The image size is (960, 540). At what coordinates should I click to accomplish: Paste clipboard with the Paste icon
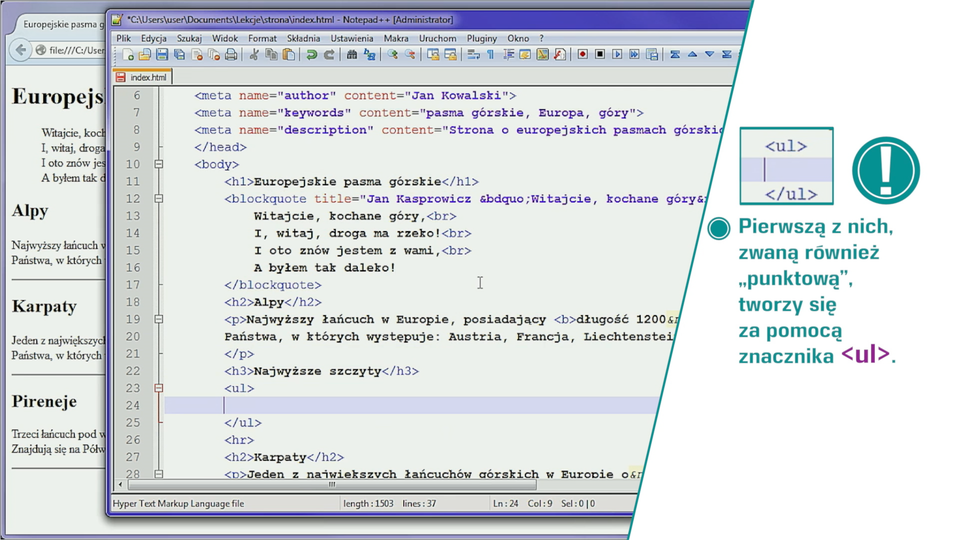[x=288, y=55]
